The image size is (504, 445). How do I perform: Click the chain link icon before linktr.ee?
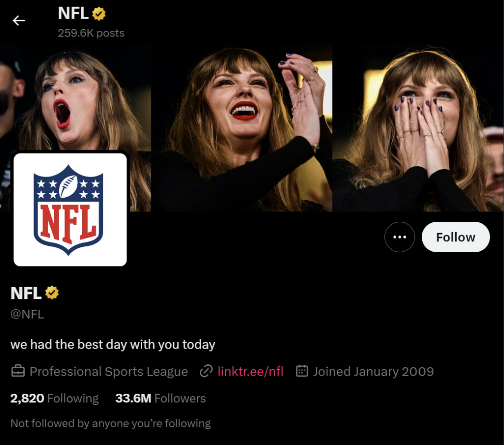tap(206, 371)
